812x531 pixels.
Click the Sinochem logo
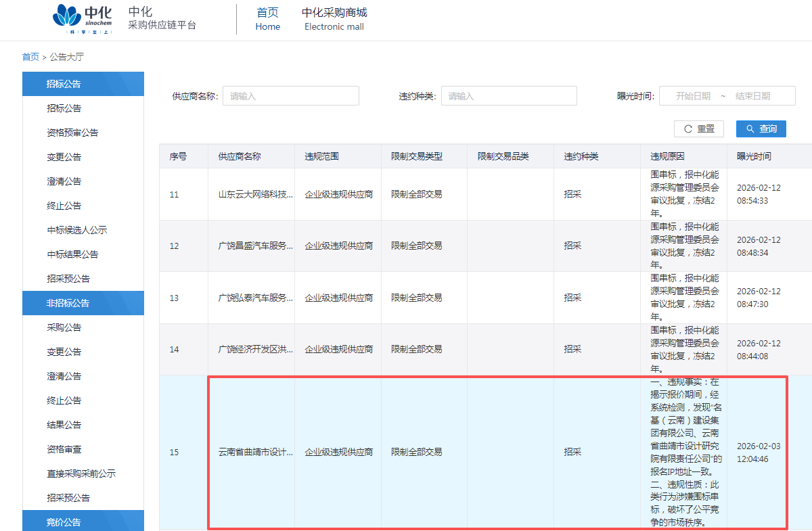click(85, 19)
